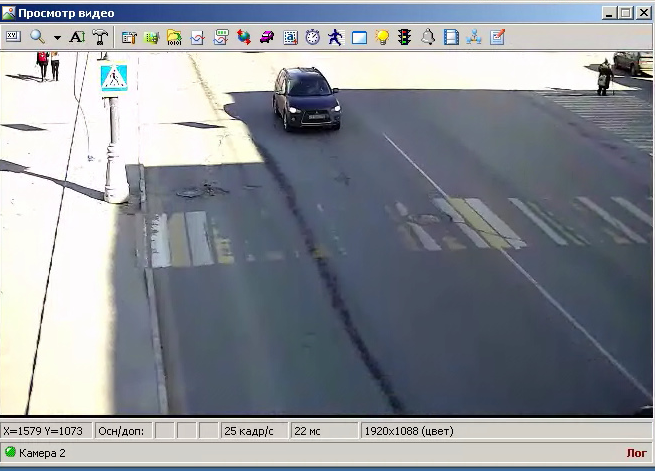The width and height of the screenshot is (655, 471).
Task: Select the text tool with letter A
Action: [78, 37]
